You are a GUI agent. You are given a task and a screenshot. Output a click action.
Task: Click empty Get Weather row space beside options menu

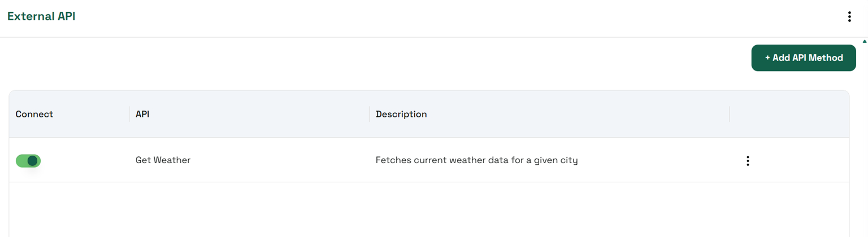click(802, 161)
